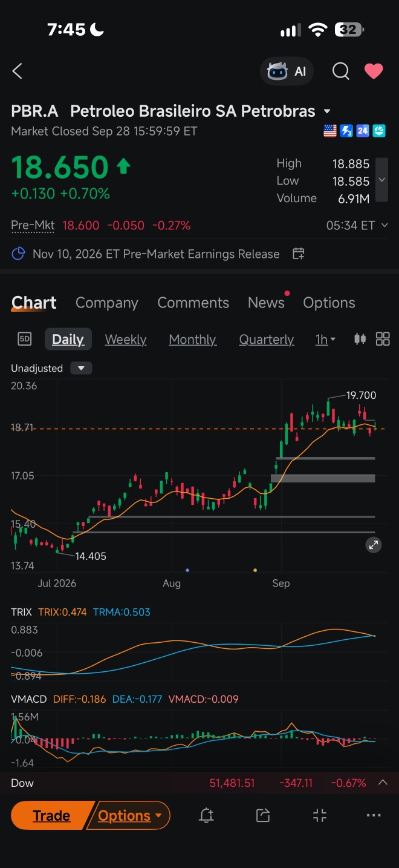
Task: Tap the DEA:-0.177 value
Action: (137, 699)
